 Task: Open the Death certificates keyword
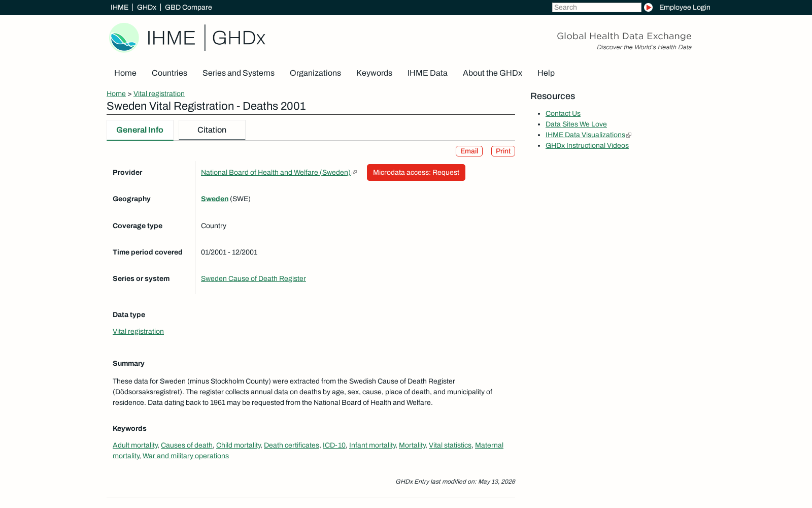[x=291, y=446]
